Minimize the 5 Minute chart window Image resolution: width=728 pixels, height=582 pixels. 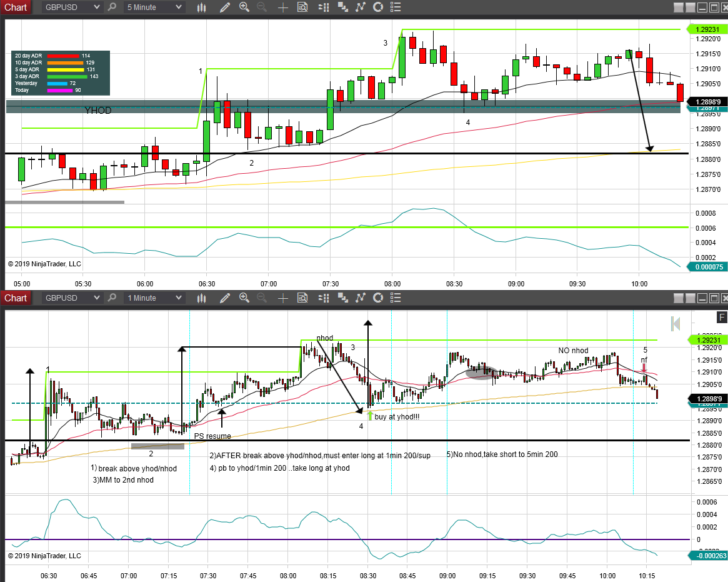click(702, 7)
